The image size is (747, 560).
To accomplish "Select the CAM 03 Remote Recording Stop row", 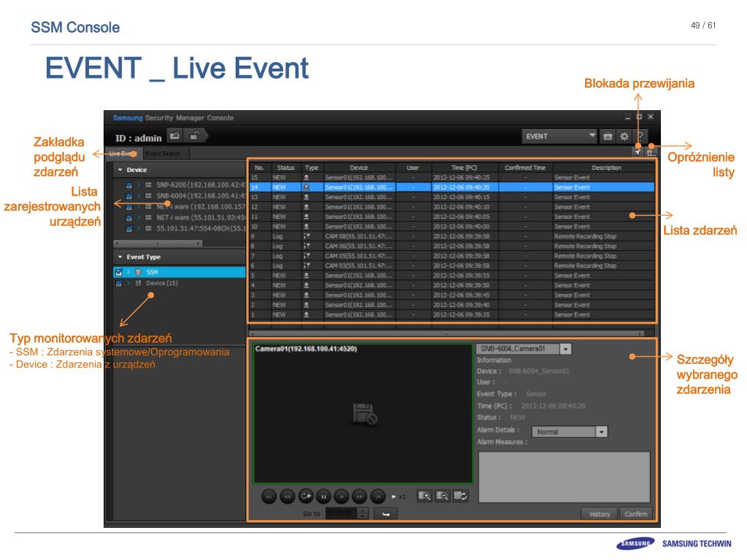I will (x=452, y=265).
